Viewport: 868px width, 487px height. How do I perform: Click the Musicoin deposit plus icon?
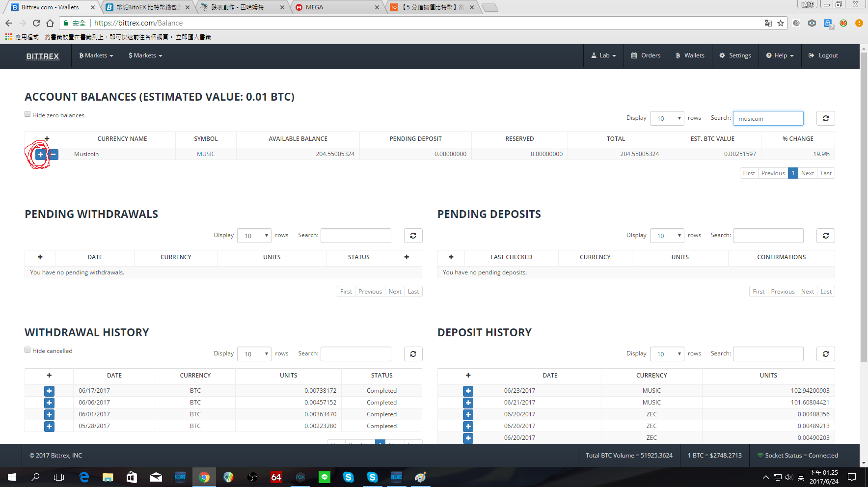pyautogui.click(x=40, y=155)
